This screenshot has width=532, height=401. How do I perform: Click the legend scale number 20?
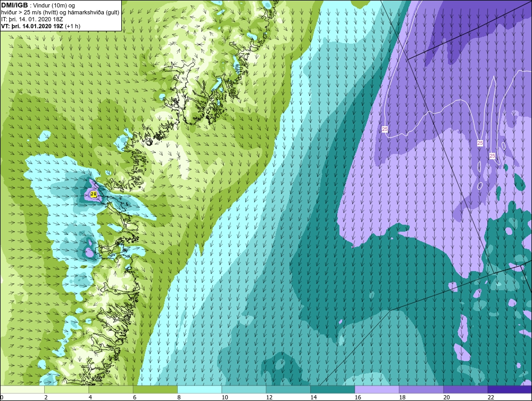click(x=446, y=398)
